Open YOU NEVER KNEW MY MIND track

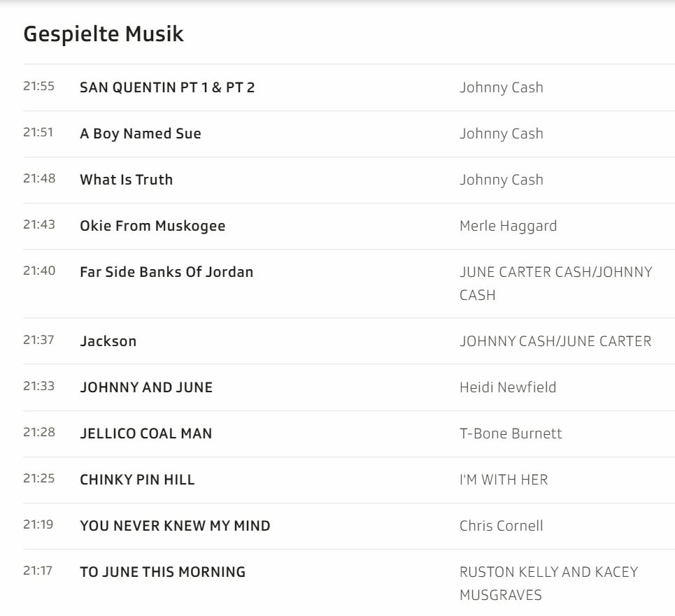(175, 526)
